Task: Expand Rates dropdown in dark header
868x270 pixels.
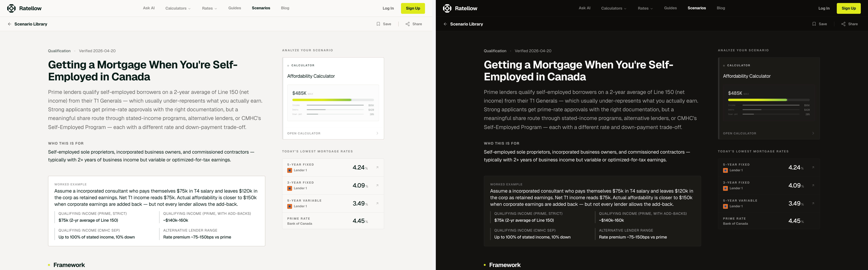Action: 645,8
